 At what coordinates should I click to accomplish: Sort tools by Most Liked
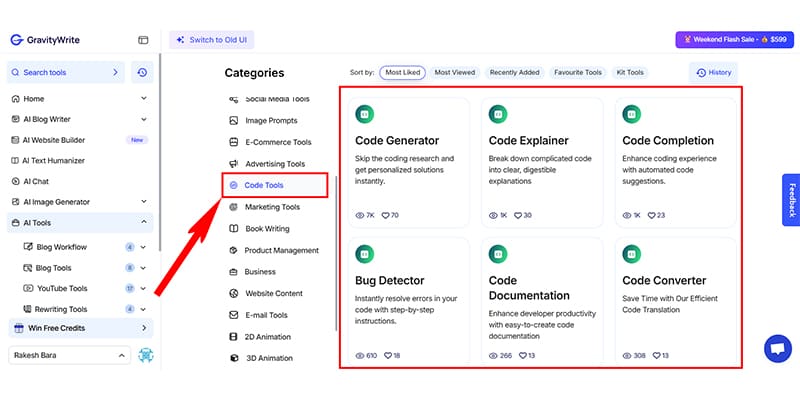tap(403, 72)
